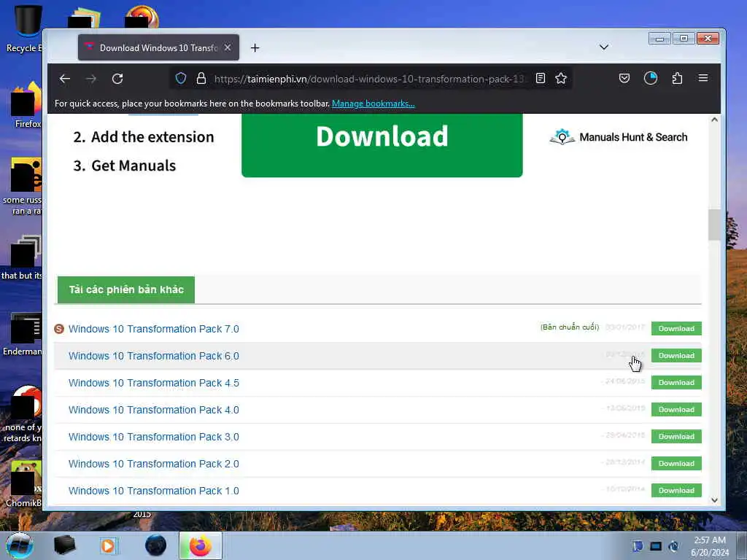Click the Tải các phiên bản khác header
The height and width of the screenshot is (560, 747).
coord(126,289)
